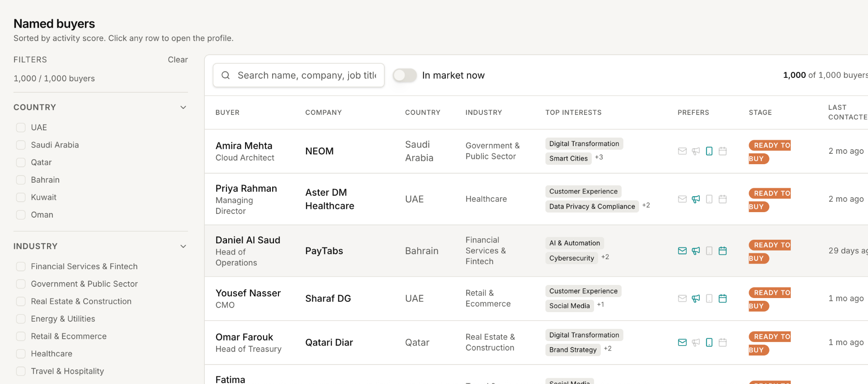Click phone icon in Amira Mehta row
Viewport: 868px width, 384px height.
[x=709, y=151]
